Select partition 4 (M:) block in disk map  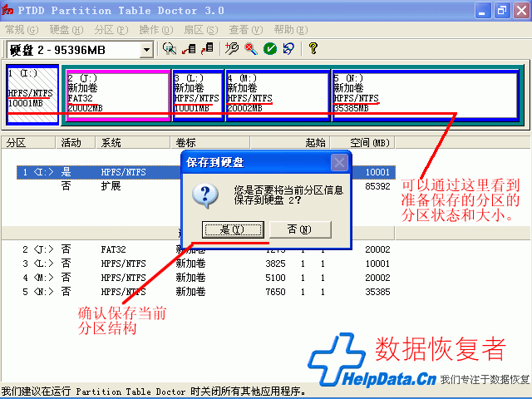[x=278, y=95]
